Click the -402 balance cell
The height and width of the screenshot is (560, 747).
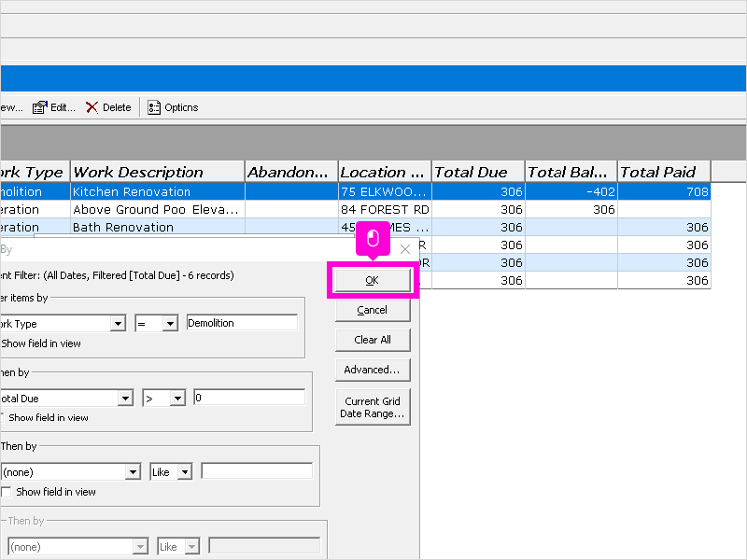[571, 192]
